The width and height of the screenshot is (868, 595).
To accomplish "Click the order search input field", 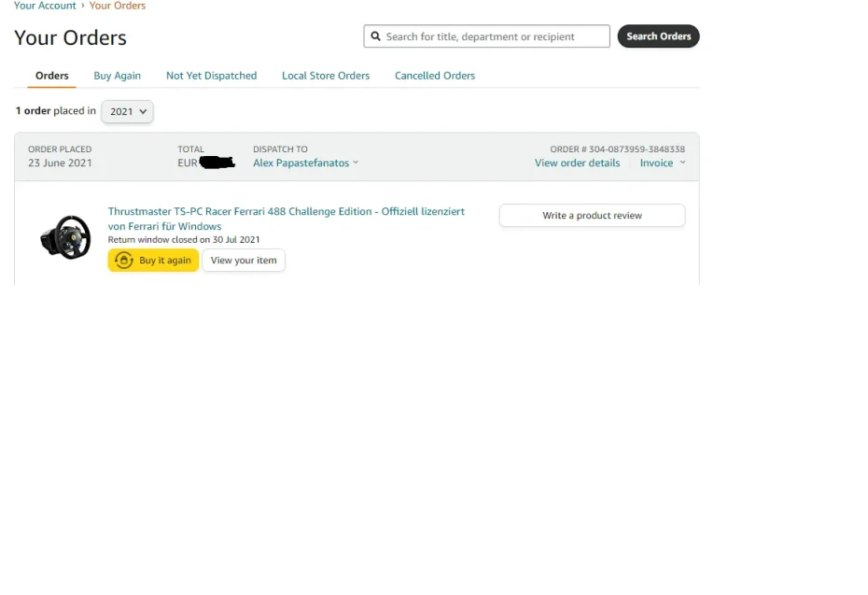I will pyautogui.click(x=485, y=35).
